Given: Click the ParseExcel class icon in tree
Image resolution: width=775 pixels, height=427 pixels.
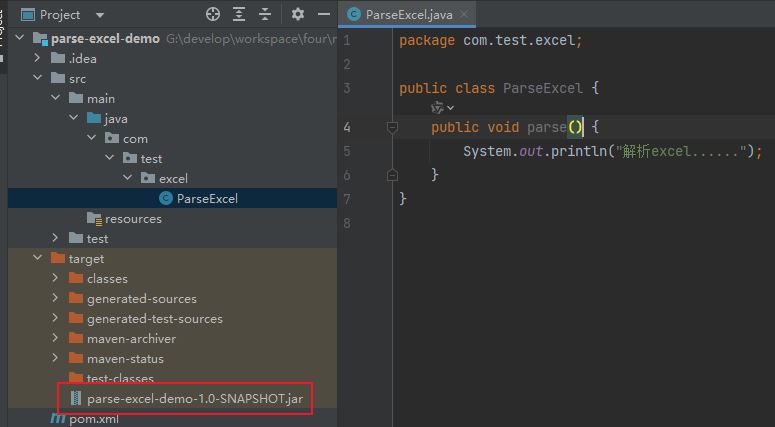Looking at the screenshot, I should 166,198.
